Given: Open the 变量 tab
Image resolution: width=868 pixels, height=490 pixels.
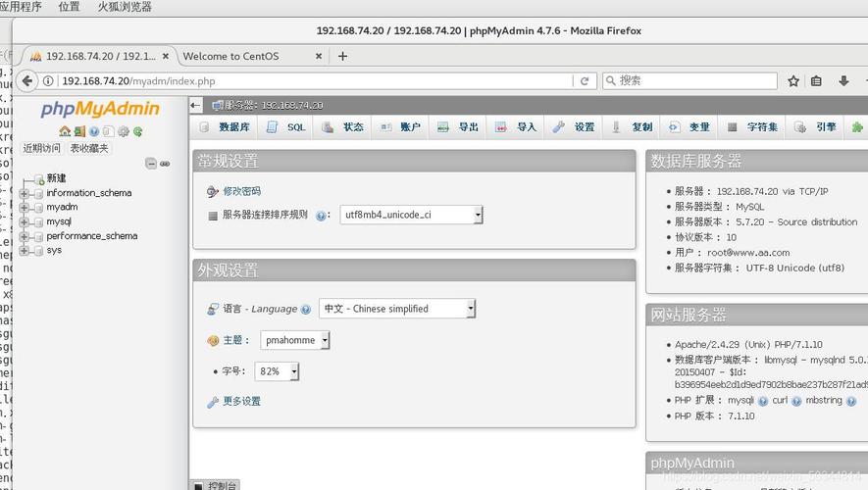Looking at the screenshot, I should point(689,127).
